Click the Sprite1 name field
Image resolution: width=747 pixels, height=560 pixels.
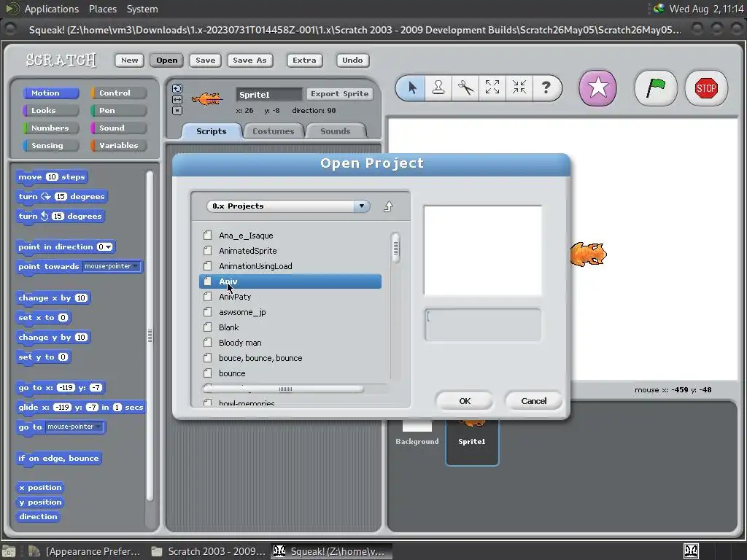tap(268, 94)
